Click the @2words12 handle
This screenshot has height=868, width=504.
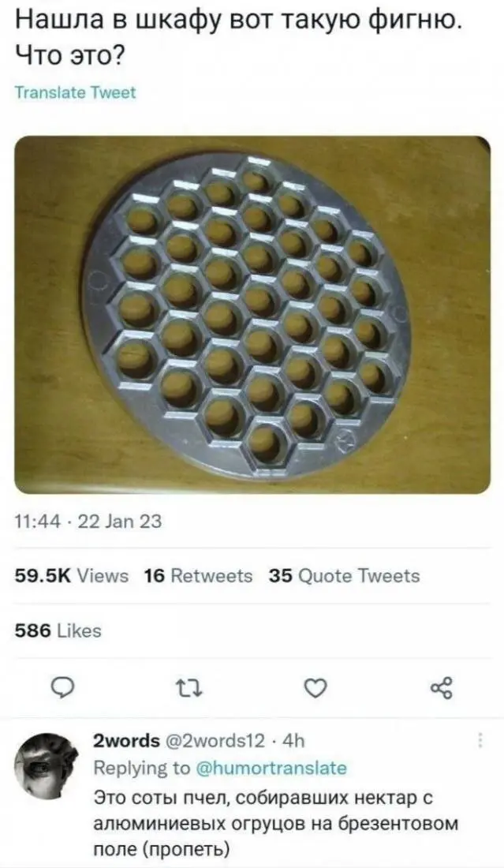[x=211, y=742]
